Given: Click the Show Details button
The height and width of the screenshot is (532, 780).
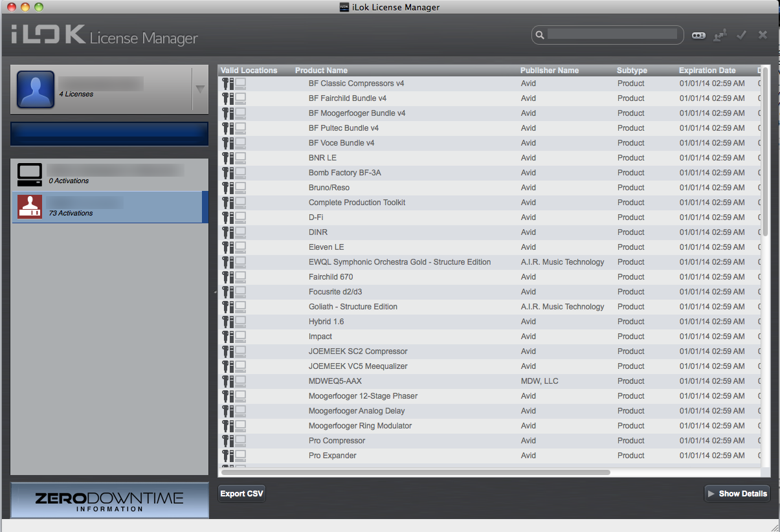Looking at the screenshot, I should pos(737,493).
